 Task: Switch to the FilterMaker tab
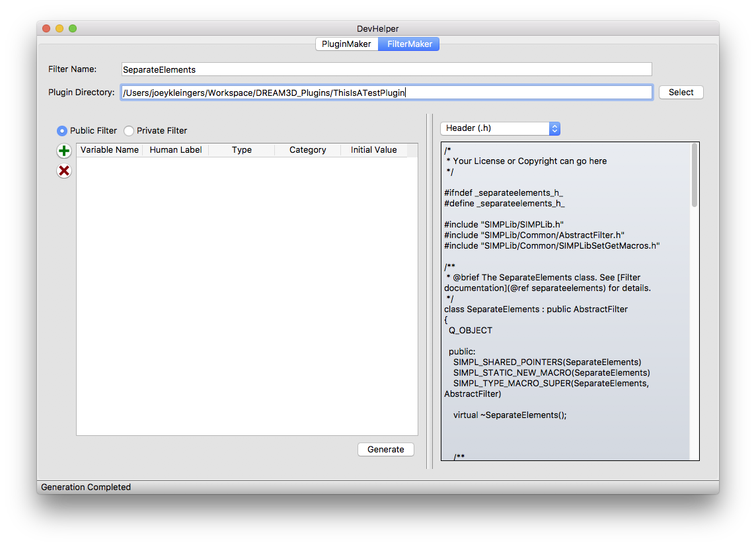tap(409, 44)
